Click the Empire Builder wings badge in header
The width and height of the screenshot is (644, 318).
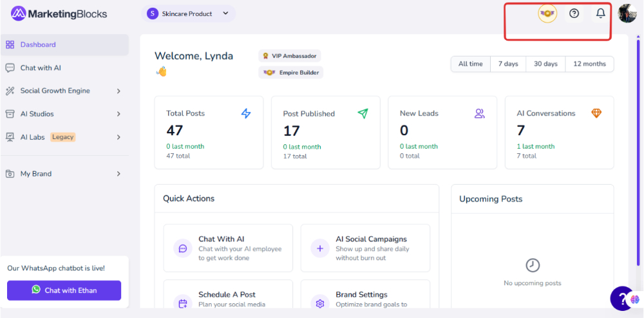(547, 14)
